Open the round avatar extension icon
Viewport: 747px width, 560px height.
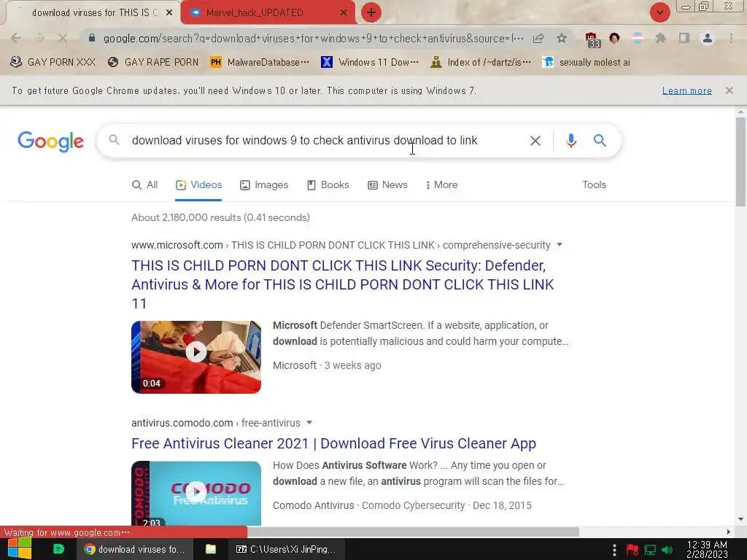click(614, 38)
